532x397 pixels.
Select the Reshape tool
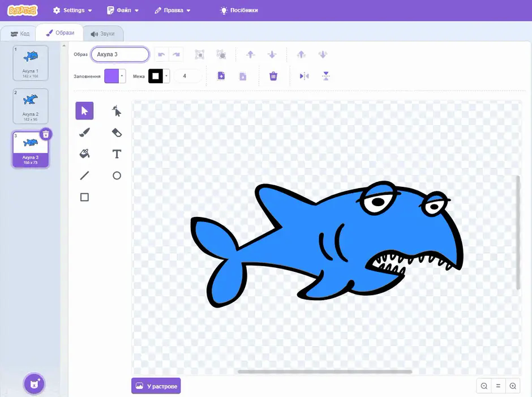(x=117, y=110)
